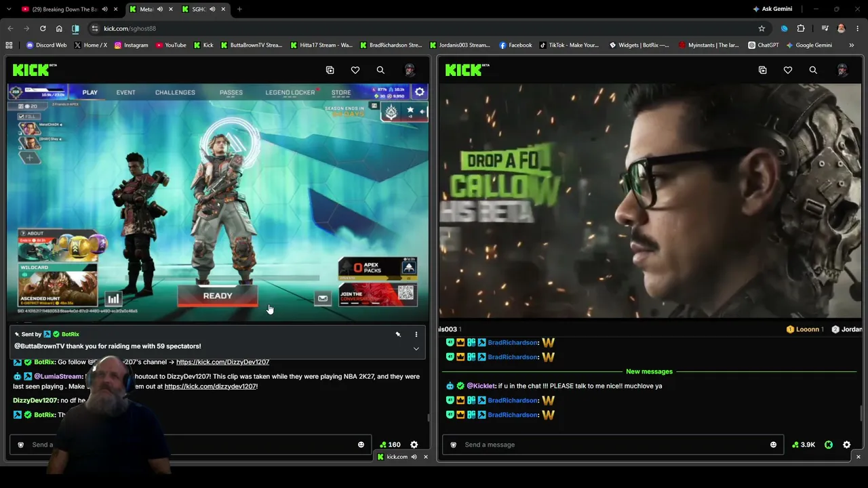Open Chrome three-dot menu

pyautogui.click(x=858, y=28)
